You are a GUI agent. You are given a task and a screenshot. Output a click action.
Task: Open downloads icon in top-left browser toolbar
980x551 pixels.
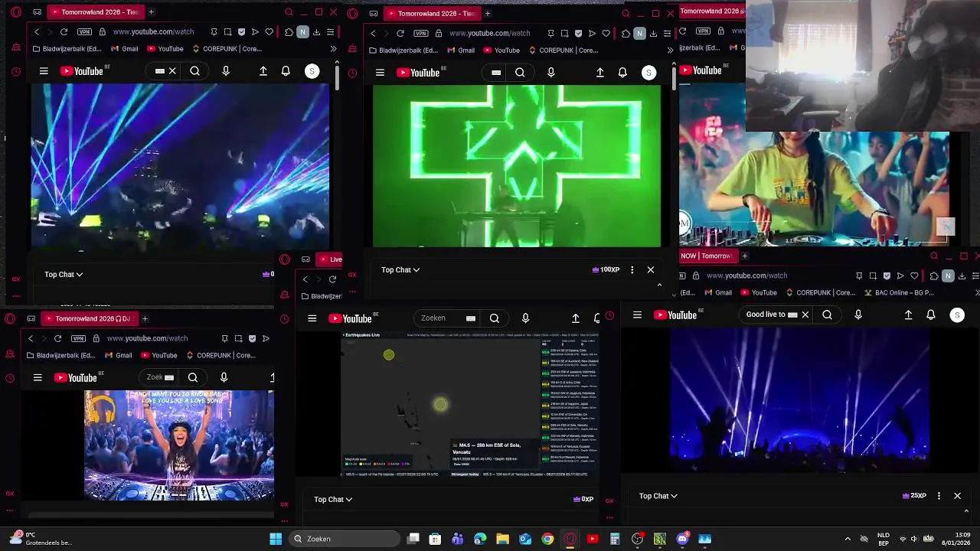(x=316, y=32)
